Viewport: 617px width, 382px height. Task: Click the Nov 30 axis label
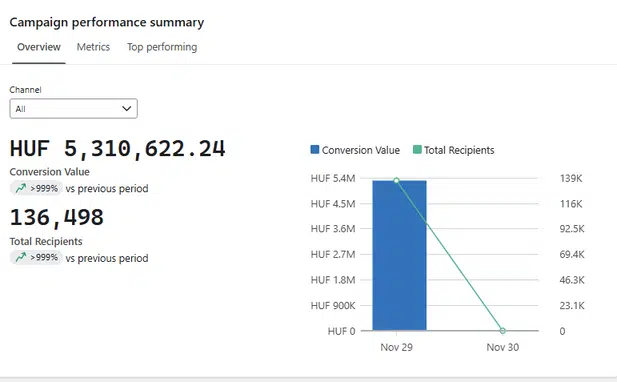point(502,347)
